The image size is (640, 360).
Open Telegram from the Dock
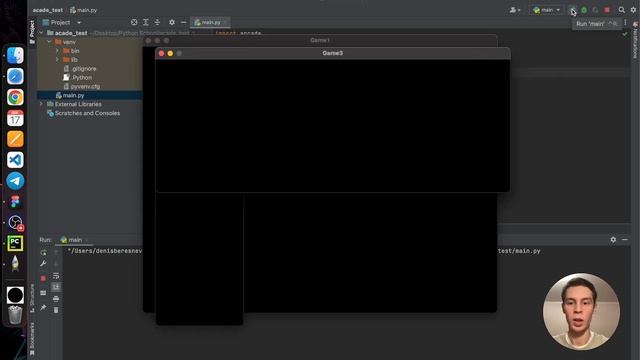(15, 181)
